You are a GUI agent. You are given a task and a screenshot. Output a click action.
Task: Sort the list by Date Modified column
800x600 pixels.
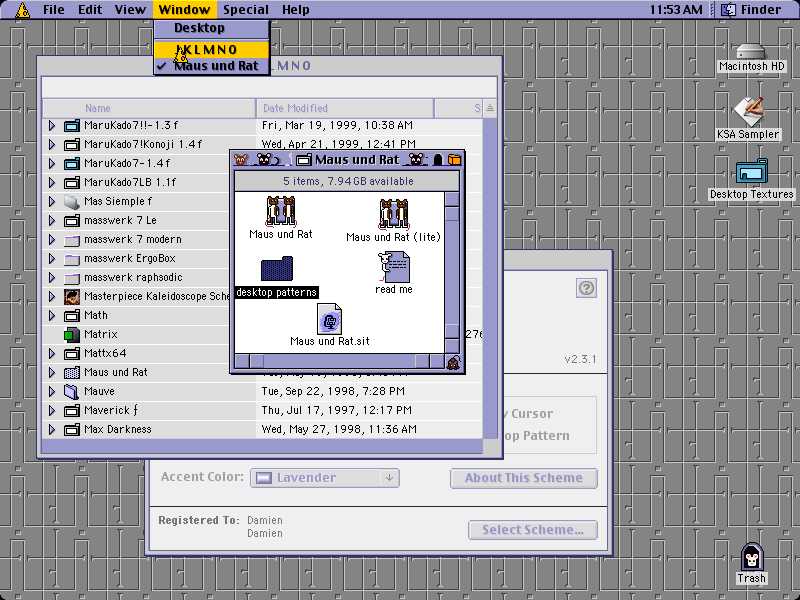[x=345, y=108]
